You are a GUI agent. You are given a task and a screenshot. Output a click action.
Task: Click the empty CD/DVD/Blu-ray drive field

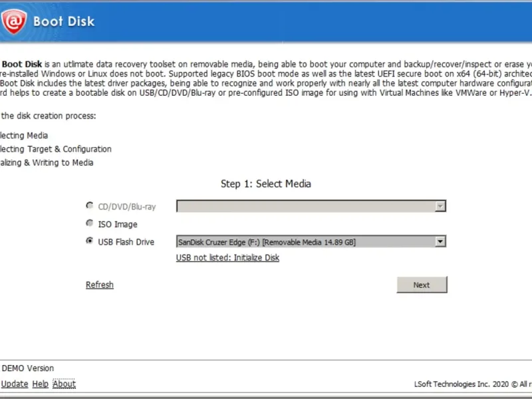click(305, 207)
